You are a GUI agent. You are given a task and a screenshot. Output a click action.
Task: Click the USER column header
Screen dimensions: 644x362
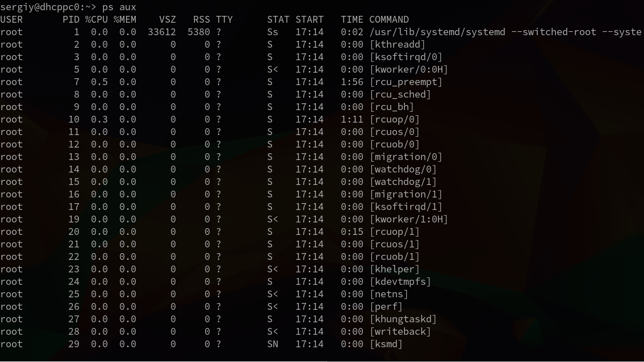(x=11, y=19)
